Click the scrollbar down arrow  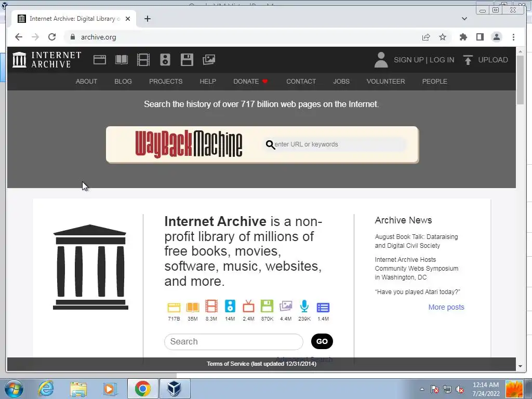[520, 366]
